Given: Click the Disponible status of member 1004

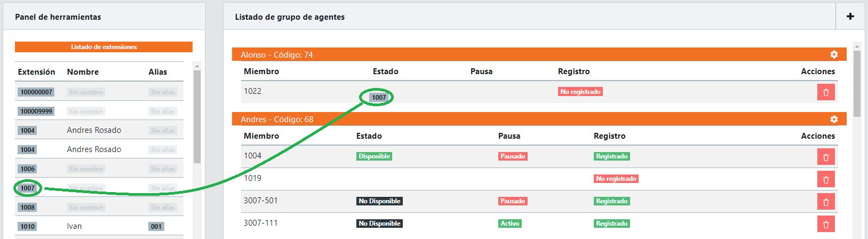Looking at the screenshot, I should [x=374, y=156].
